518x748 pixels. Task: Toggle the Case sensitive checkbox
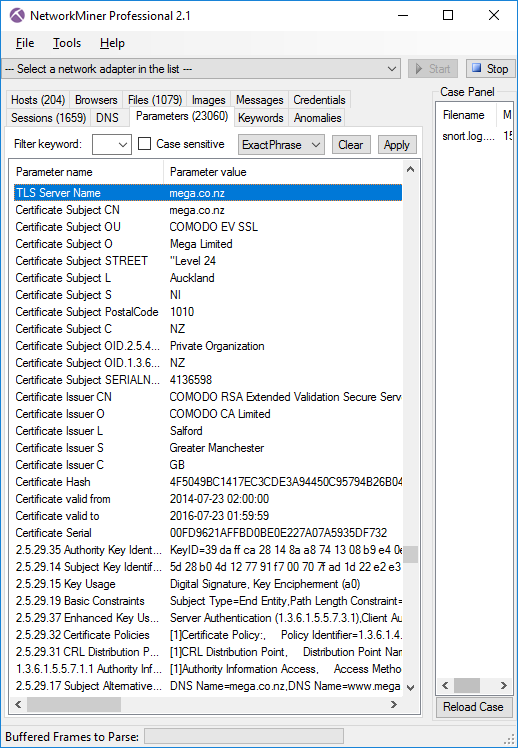pos(145,144)
